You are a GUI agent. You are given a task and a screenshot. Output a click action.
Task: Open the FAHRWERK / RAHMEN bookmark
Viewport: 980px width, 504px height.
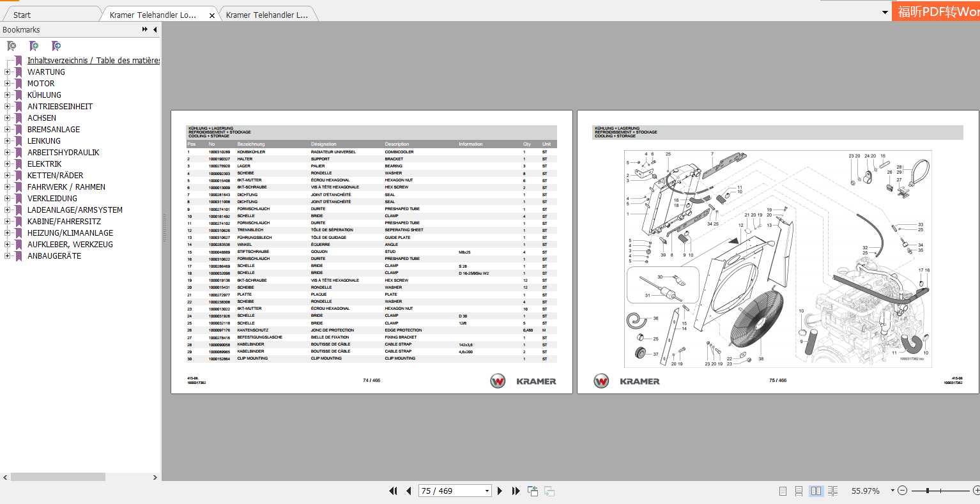[x=66, y=187]
